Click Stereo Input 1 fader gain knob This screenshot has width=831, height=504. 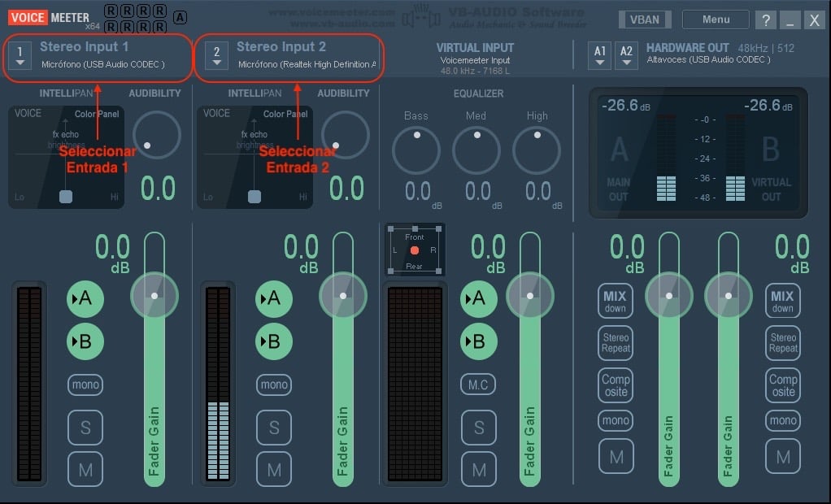pyautogui.click(x=154, y=296)
